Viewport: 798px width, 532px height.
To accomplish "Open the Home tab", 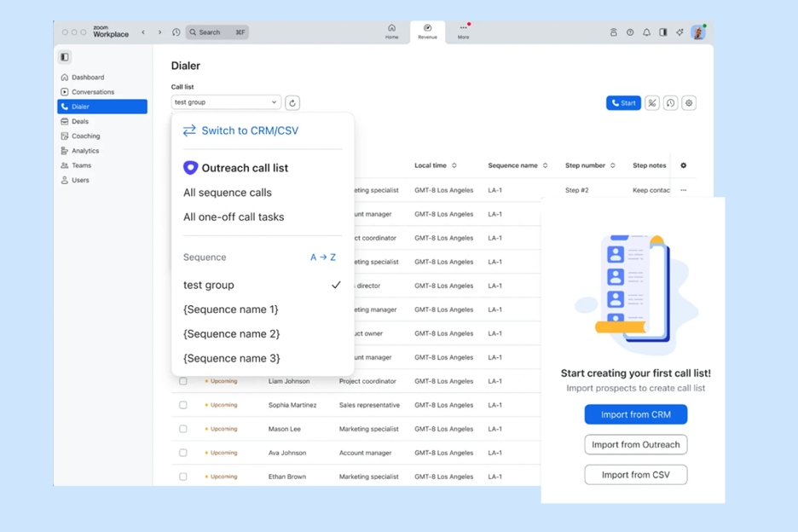I will coord(391,32).
